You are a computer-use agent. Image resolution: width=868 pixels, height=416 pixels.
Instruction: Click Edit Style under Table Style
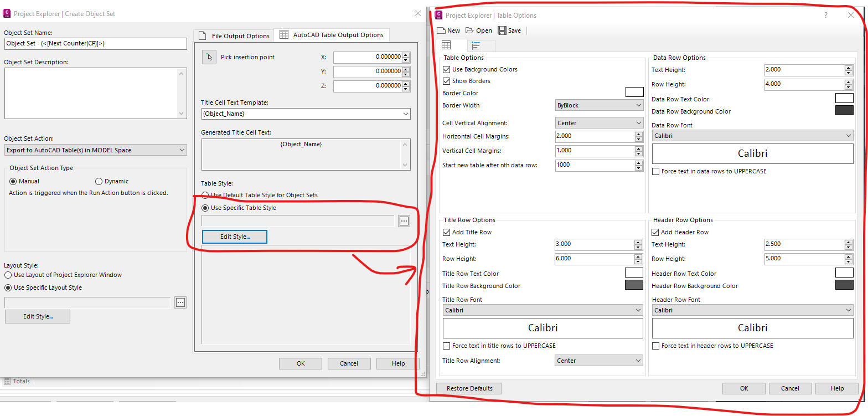[235, 237]
